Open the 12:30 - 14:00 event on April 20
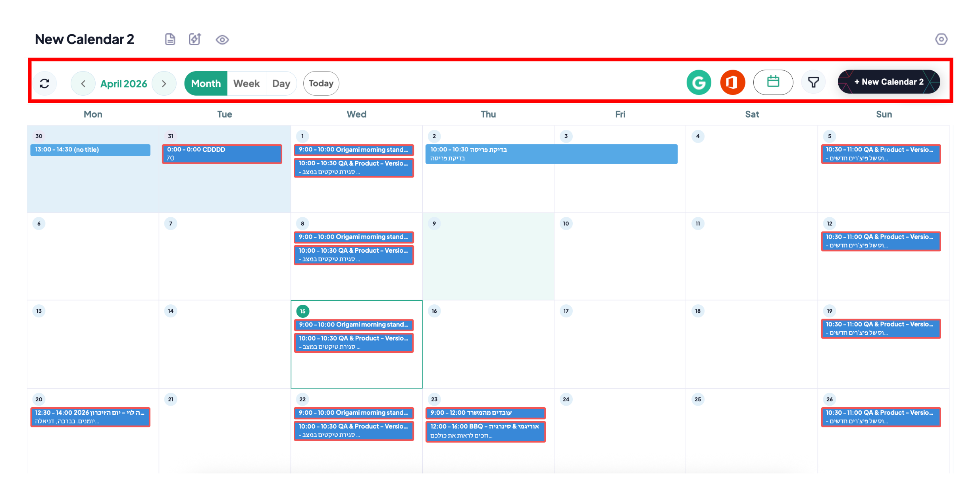This screenshot has height=497, width=980. [90, 417]
